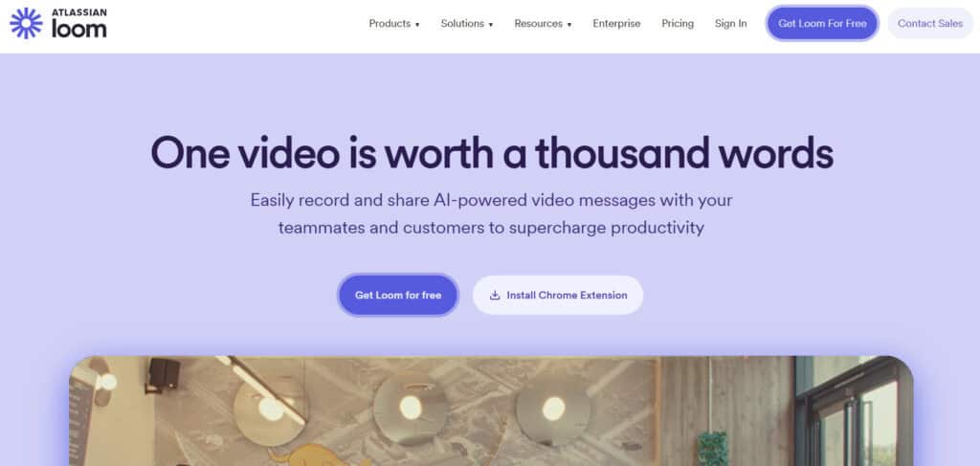980x466 pixels.
Task: Click the download icon beside Install Chrome Extension
Action: [x=495, y=296]
